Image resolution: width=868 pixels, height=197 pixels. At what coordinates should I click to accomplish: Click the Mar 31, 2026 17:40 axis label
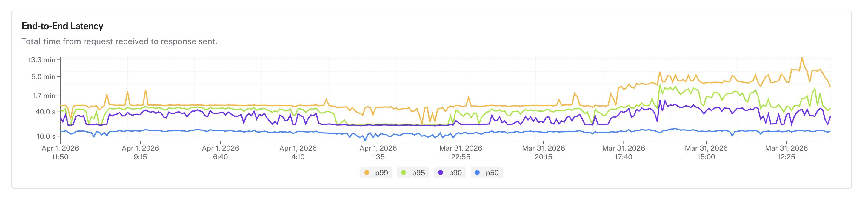click(624, 153)
